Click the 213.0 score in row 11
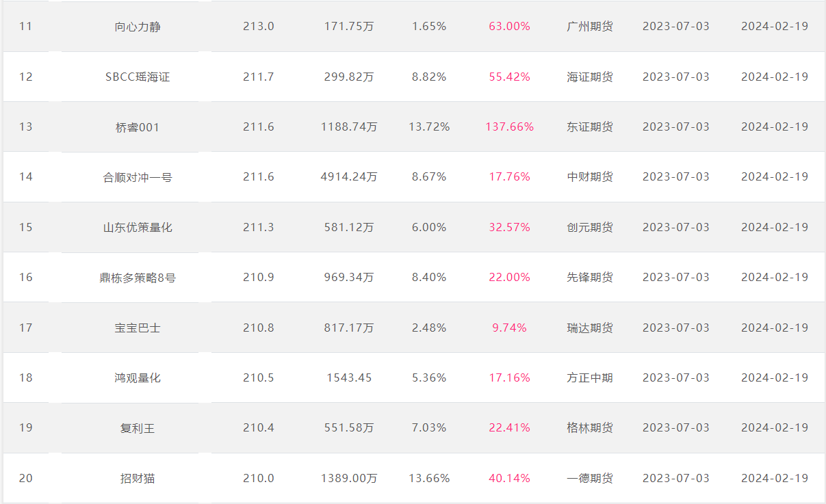 coord(258,26)
